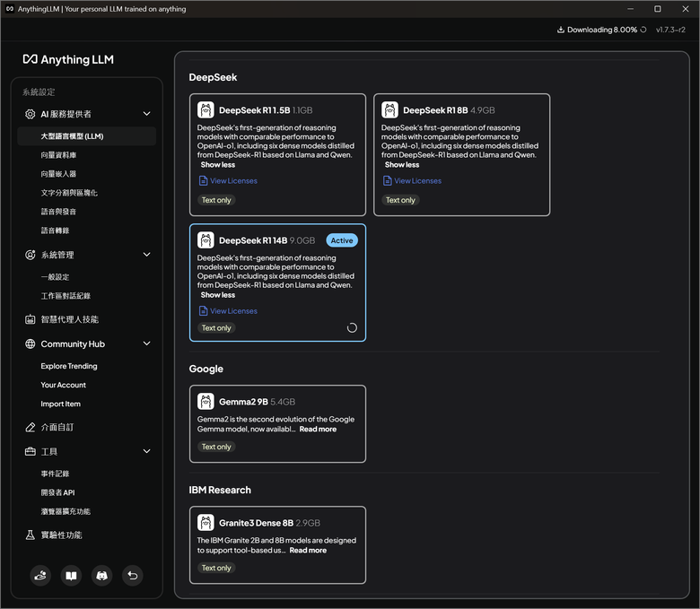
Task: Select the DeepSeek R1 1.5B model card
Action: tap(277, 155)
